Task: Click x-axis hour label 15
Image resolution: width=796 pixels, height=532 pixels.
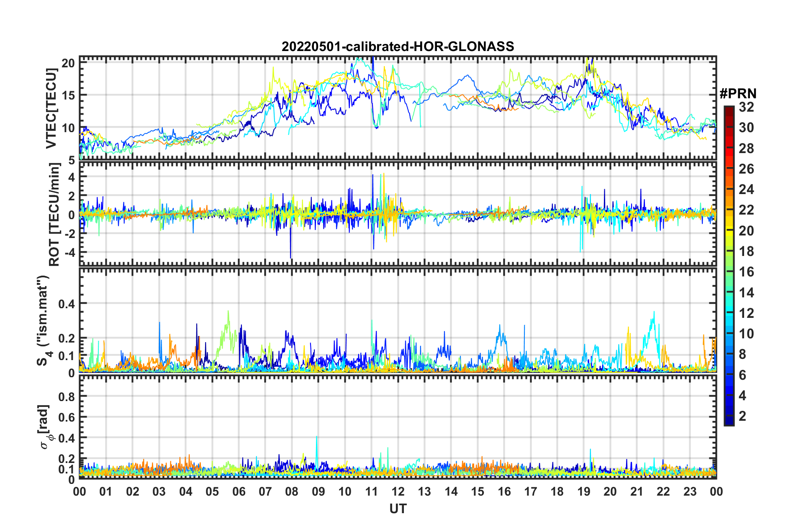Action: pos(478,491)
